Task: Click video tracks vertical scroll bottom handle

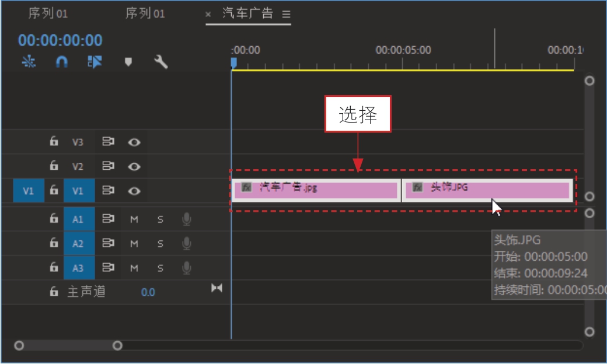Action: pos(589,197)
